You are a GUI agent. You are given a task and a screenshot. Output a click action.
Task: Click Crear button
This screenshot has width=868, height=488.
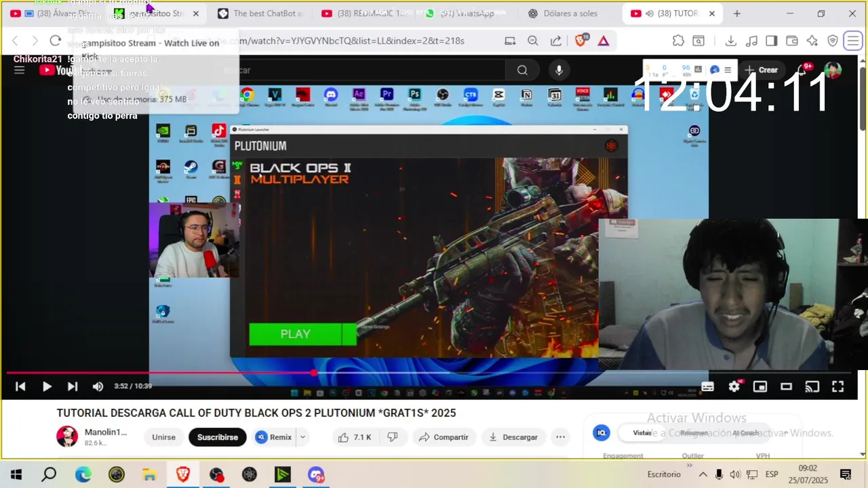point(761,70)
